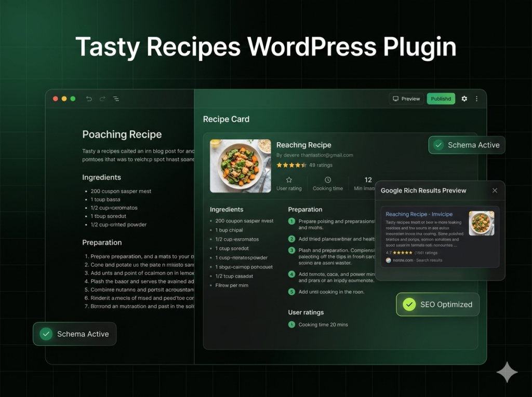
Task: Click the clock icon beside Cooking time 20 mins
Action: tap(291, 324)
